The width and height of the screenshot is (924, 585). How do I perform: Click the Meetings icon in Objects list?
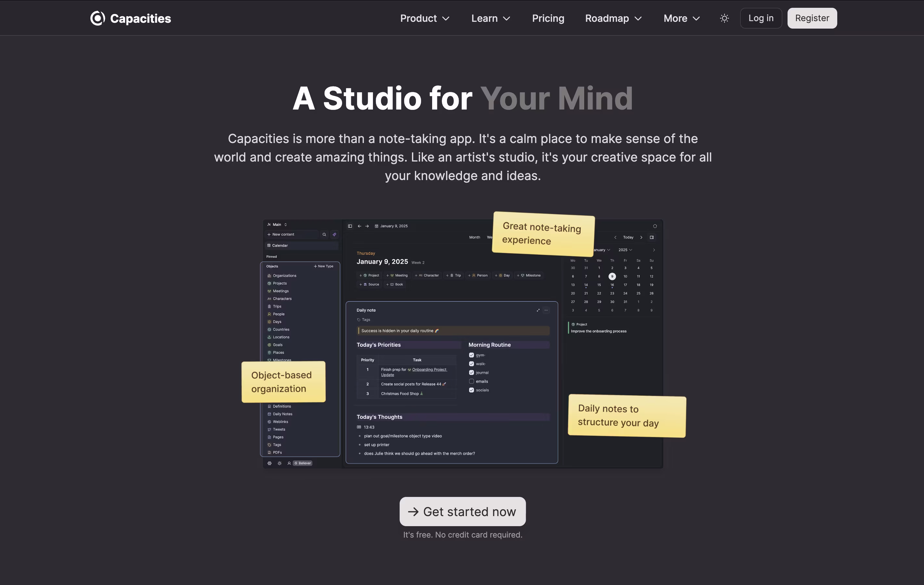[269, 291]
